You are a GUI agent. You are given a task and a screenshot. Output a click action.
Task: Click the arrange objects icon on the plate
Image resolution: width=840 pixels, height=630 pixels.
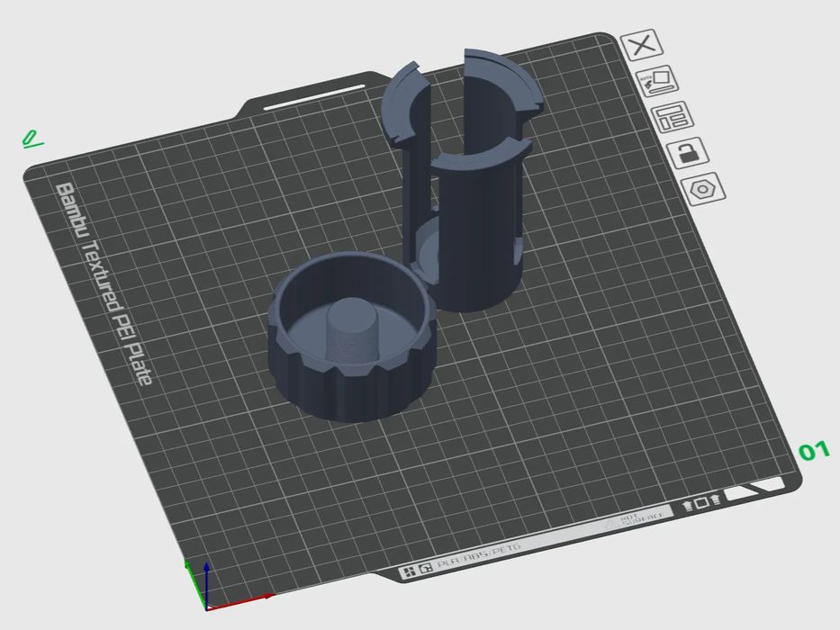click(673, 116)
